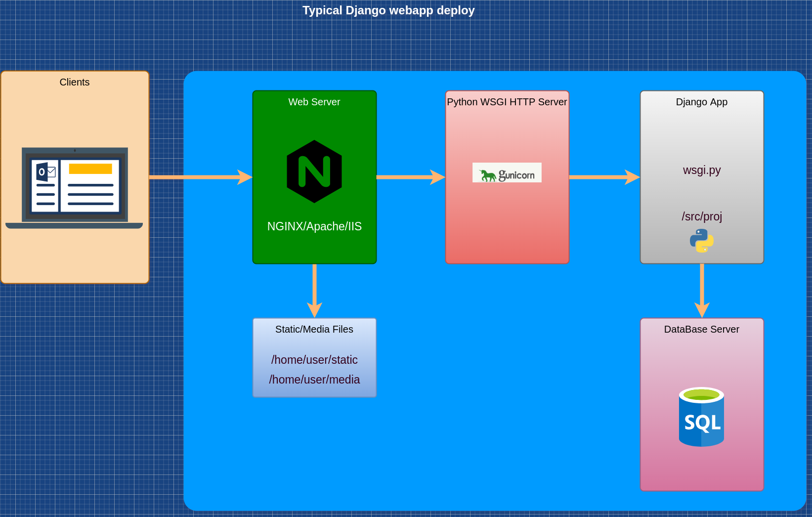The width and height of the screenshot is (812, 517).
Task: Click the '/src/proj' path text
Action: 702,216
